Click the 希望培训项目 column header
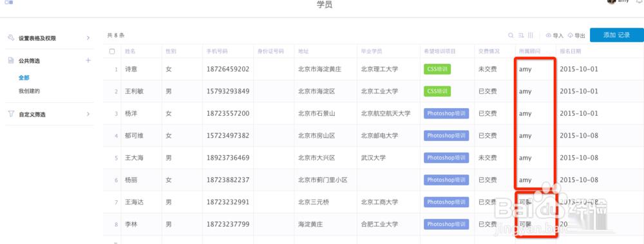The height and width of the screenshot is (244, 644). 440,52
